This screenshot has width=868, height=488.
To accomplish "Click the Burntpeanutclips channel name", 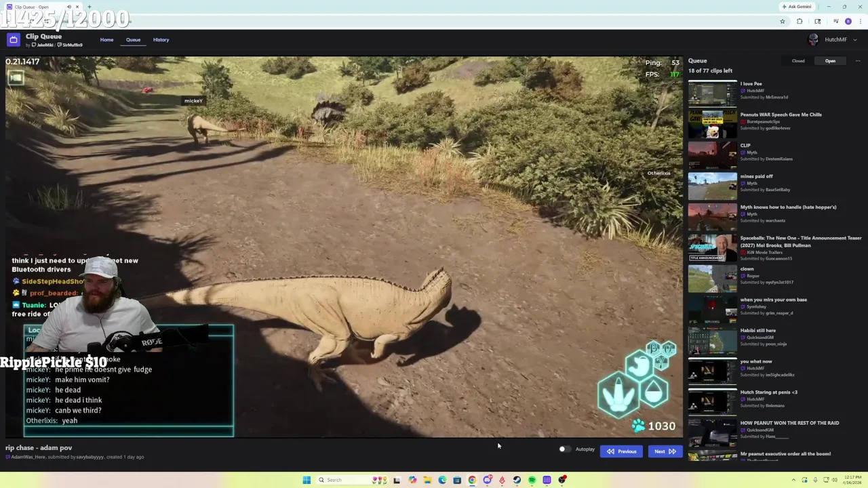I will (x=763, y=122).
